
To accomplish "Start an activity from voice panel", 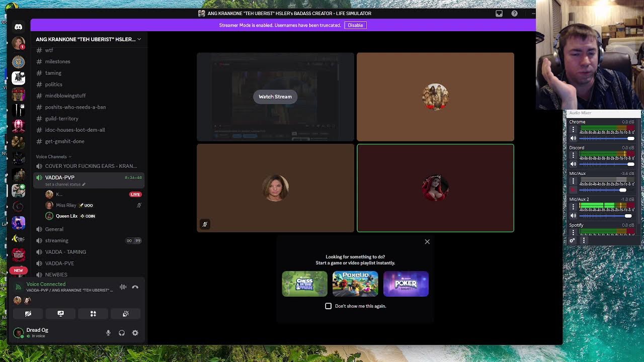I will pos(93,314).
